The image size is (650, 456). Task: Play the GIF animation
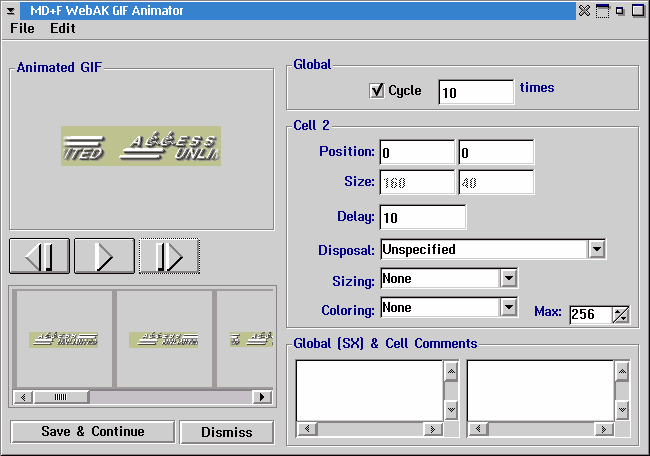[x=104, y=256]
